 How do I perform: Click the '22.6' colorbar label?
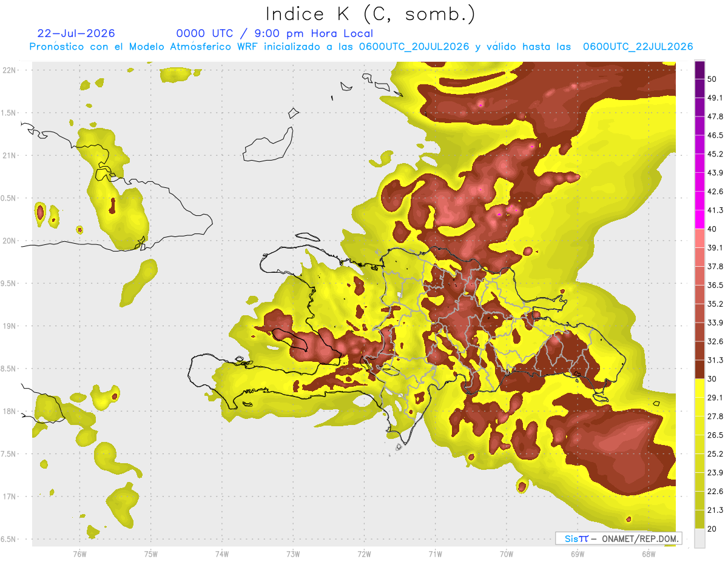[x=715, y=492]
